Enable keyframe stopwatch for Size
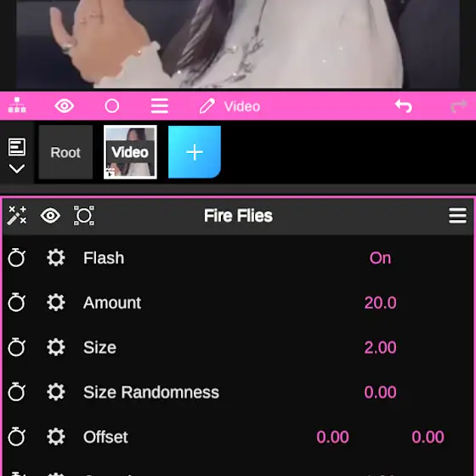This screenshot has width=476, height=476. click(x=16, y=347)
